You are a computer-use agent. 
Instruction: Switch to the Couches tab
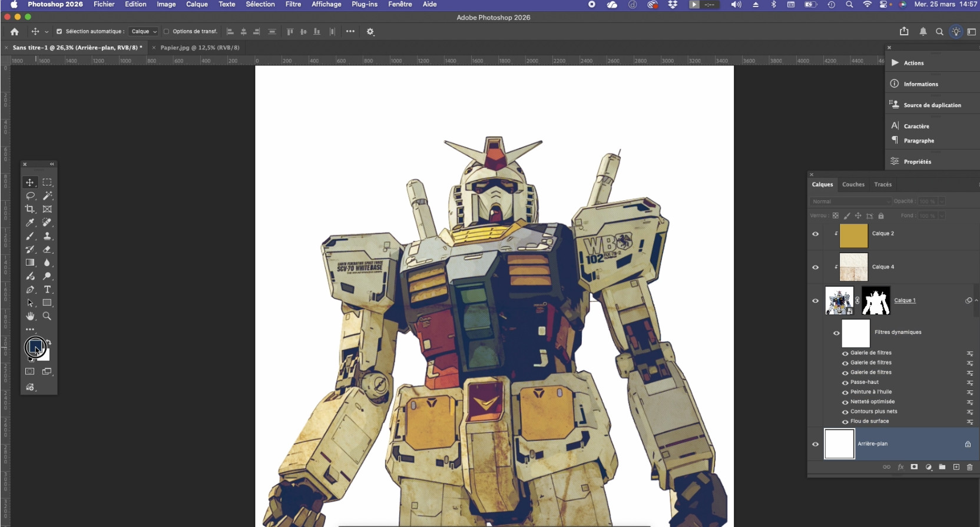(853, 184)
